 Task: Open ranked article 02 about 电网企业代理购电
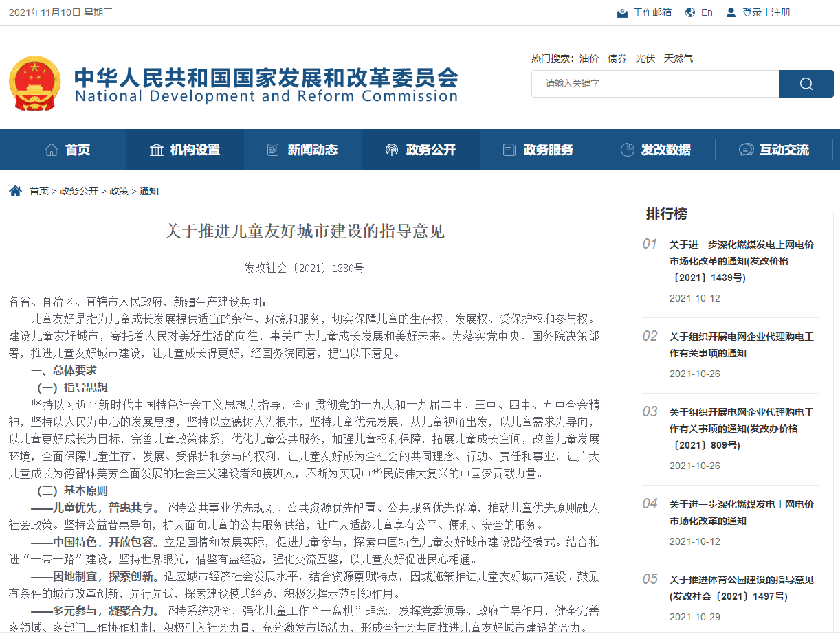coord(741,345)
